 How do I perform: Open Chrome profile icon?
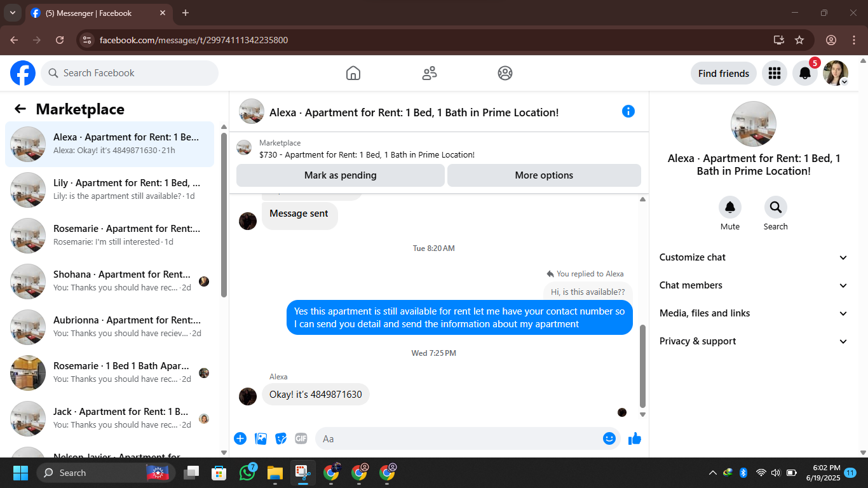pyautogui.click(x=831, y=40)
